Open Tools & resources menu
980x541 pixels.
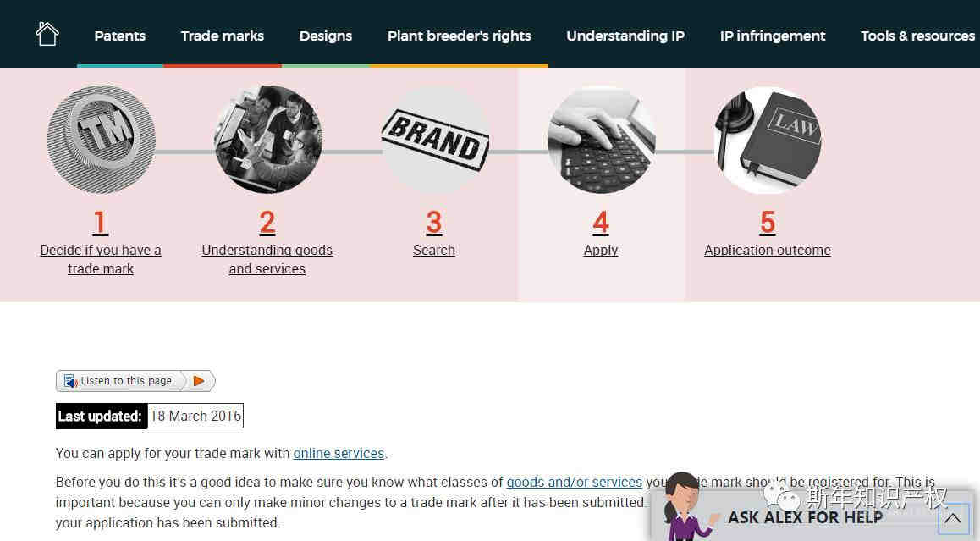[917, 36]
